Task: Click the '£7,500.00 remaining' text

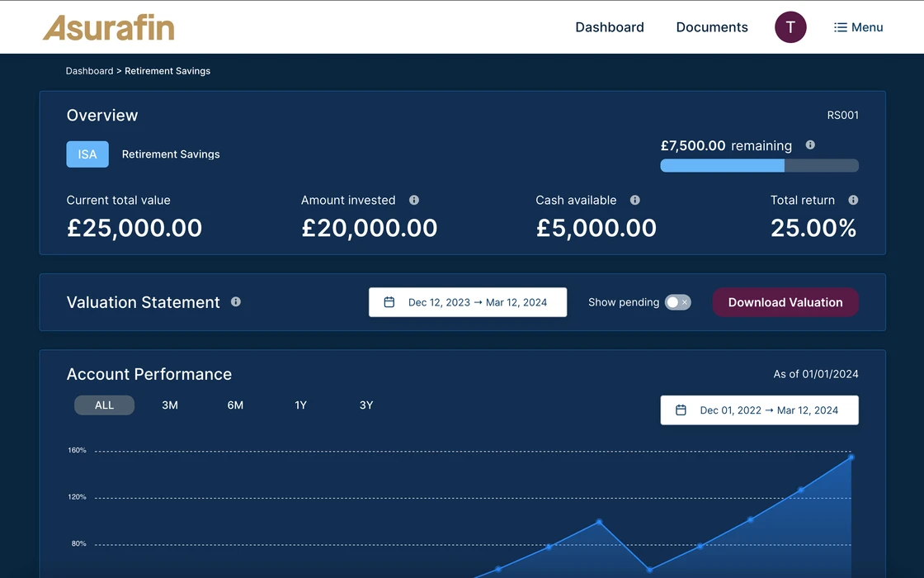Action: point(726,145)
